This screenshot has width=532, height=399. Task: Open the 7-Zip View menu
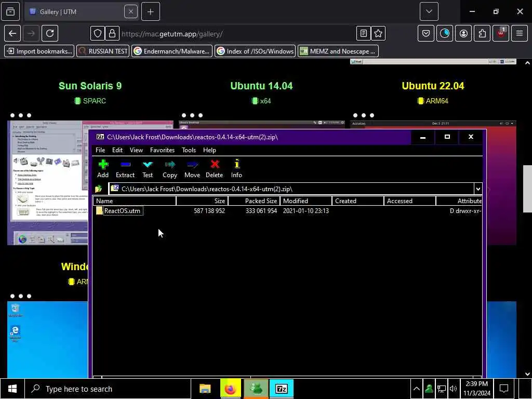pos(136,150)
